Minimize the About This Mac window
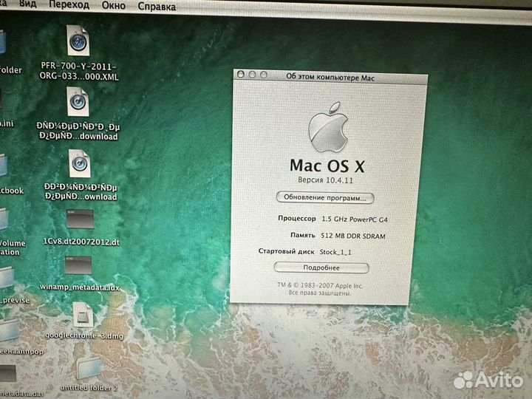This screenshot has width=532, height=399. coord(252,75)
